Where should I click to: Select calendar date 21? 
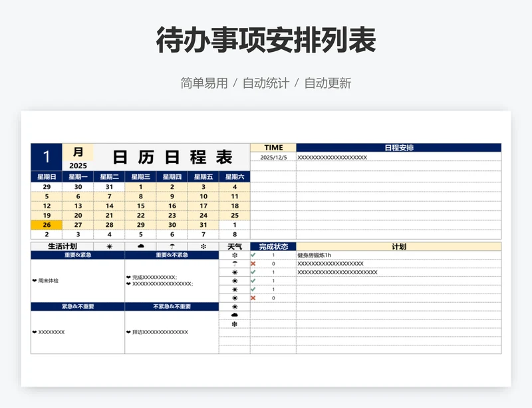pos(109,216)
